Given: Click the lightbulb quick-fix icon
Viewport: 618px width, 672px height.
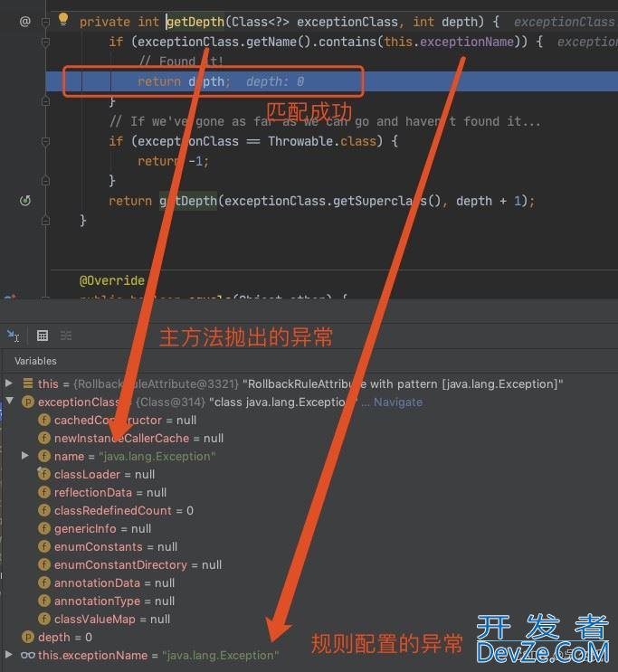Looking at the screenshot, I should [x=63, y=18].
